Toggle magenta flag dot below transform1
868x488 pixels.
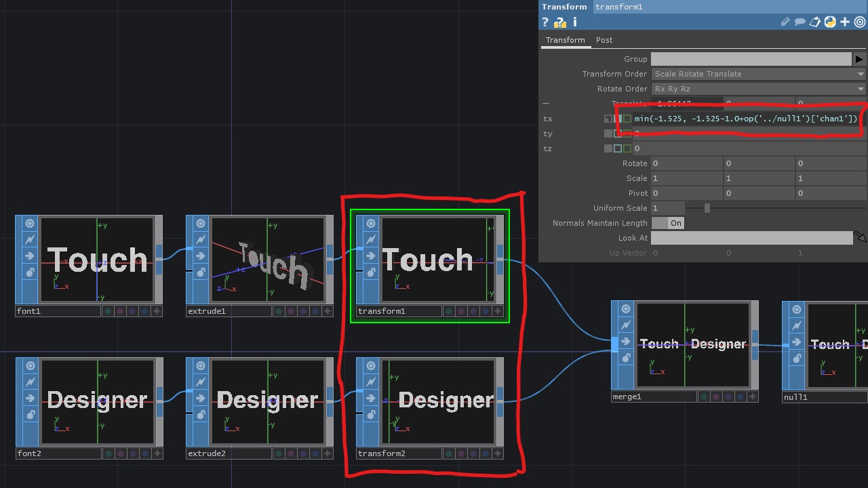click(x=460, y=311)
